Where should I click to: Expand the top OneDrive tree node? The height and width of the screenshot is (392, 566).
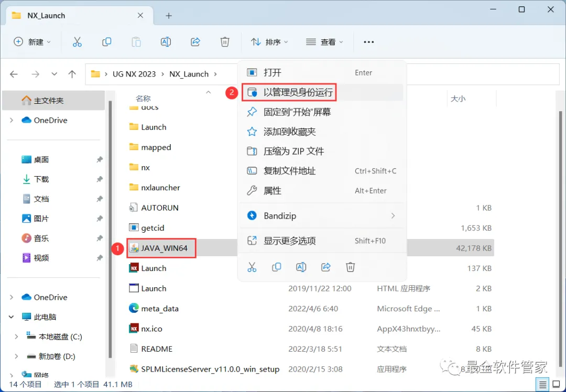coord(12,120)
